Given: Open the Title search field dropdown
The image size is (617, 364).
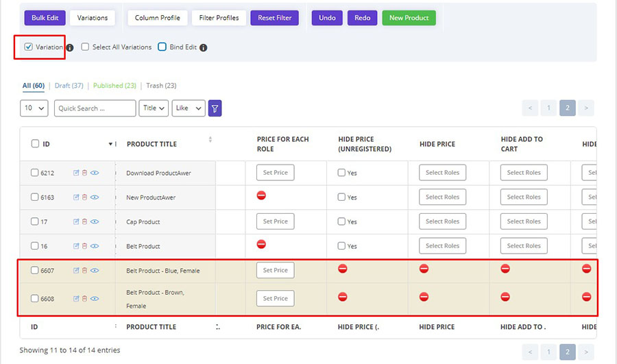Looking at the screenshot, I should click(x=154, y=108).
